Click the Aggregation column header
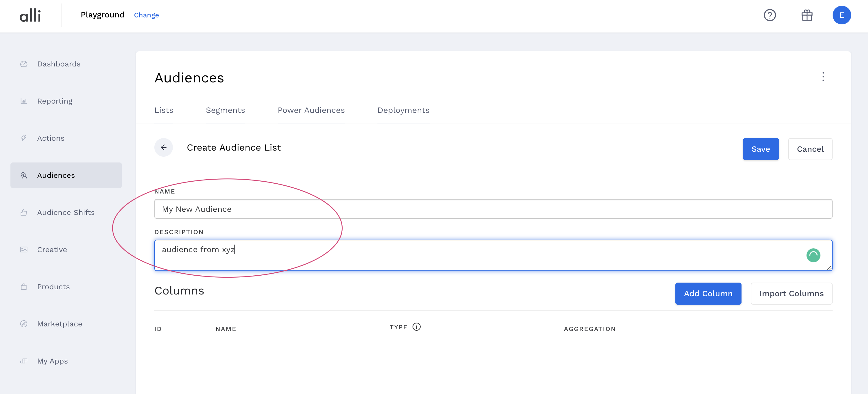The width and height of the screenshot is (868, 394). click(x=590, y=329)
